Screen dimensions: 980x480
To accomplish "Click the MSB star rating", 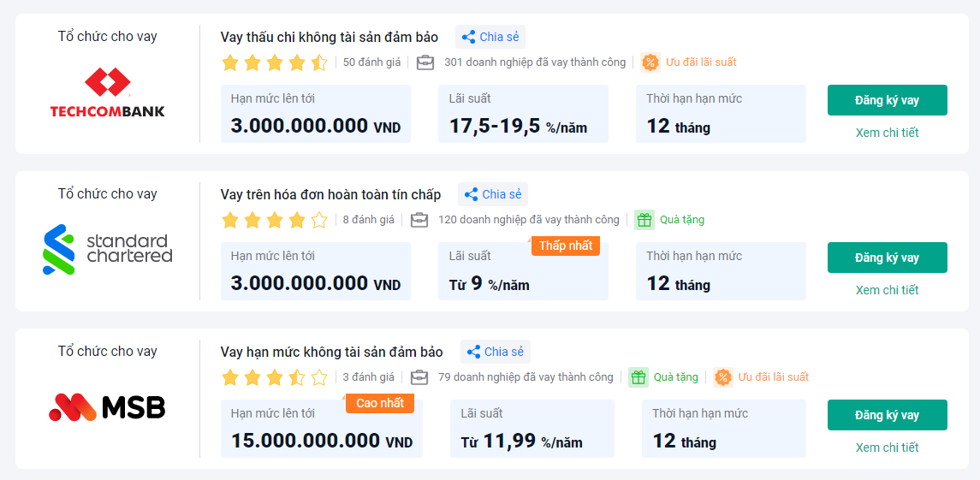I will 274,377.
